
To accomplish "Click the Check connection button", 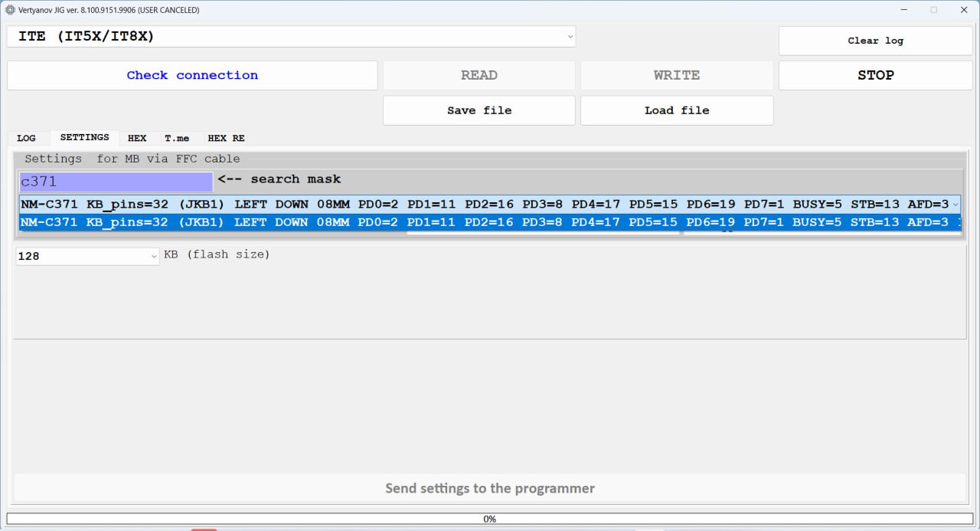I will coord(192,75).
